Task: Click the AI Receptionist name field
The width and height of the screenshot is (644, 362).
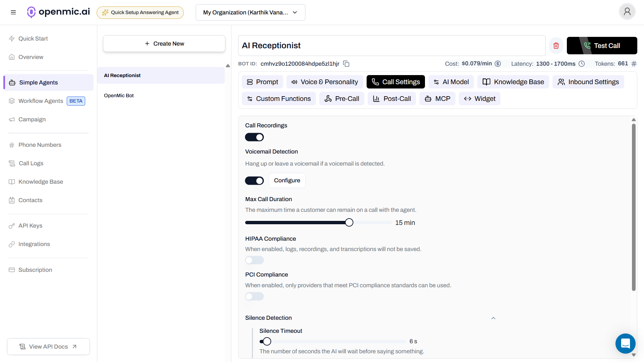Action: point(391,46)
